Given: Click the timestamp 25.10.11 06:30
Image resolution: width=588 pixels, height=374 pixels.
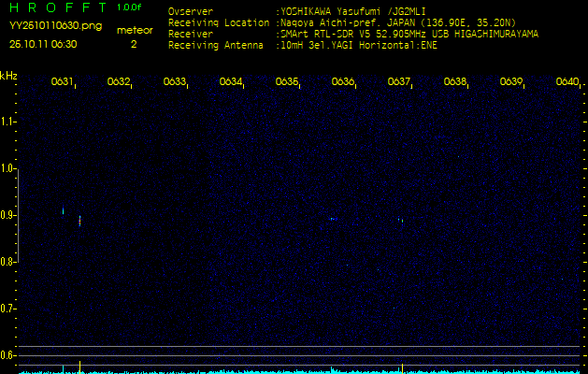Looking at the screenshot, I should coord(43,44).
